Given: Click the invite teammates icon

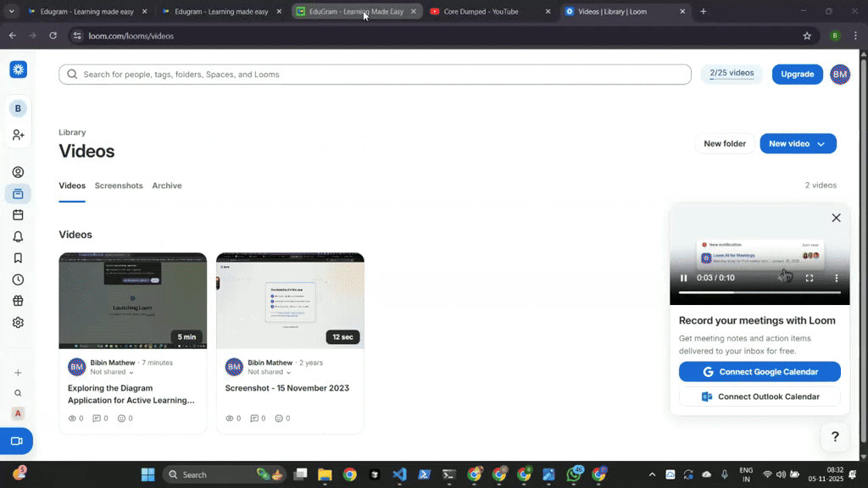Looking at the screenshot, I should pyautogui.click(x=19, y=135).
